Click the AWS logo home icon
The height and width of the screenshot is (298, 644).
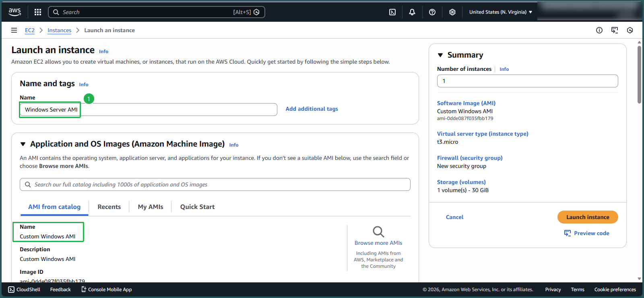coord(14,12)
